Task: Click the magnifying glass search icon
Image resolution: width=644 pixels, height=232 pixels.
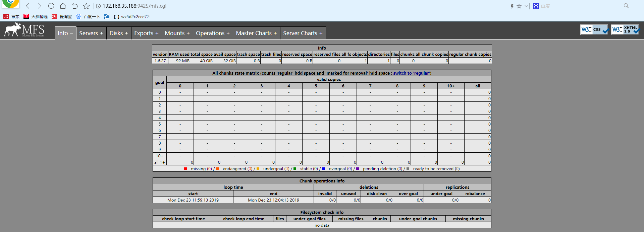Action: pyautogui.click(x=626, y=6)
